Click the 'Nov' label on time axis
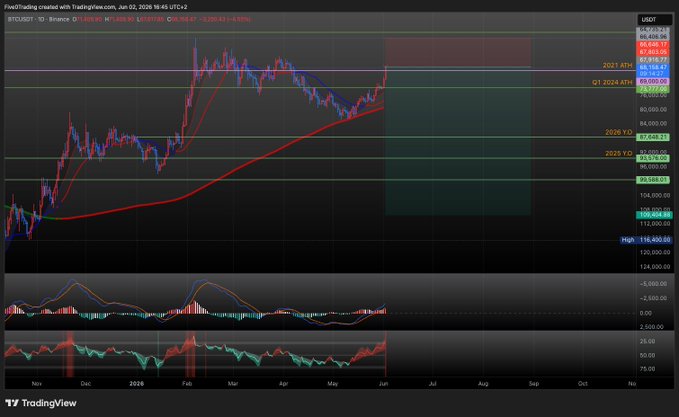679x417 pixels. point(36,384)
